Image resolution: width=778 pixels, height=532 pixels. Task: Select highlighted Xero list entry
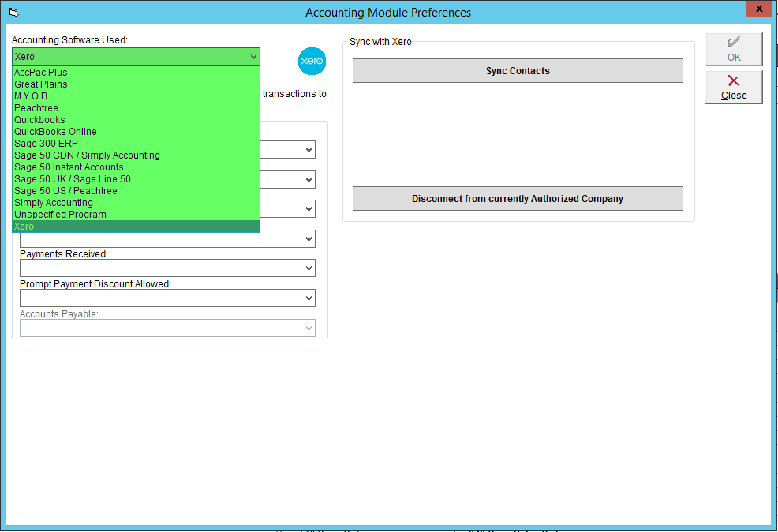tap(136, 227)
